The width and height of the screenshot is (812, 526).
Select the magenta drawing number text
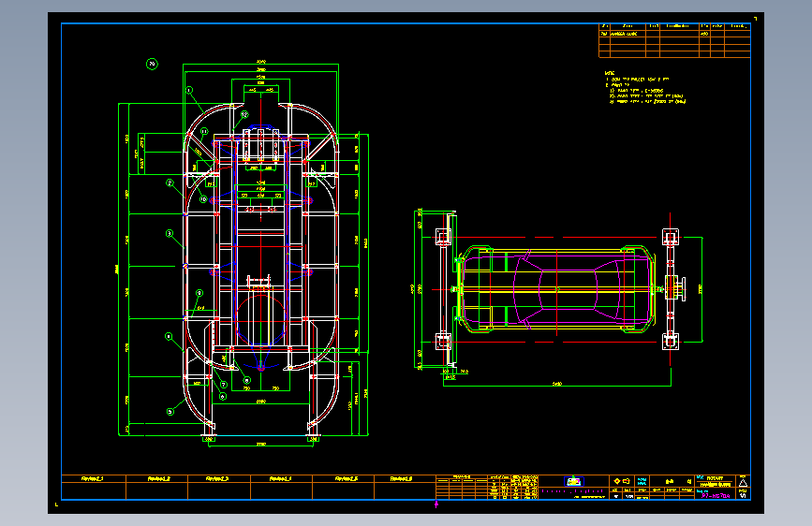click(x=716, y=495)
